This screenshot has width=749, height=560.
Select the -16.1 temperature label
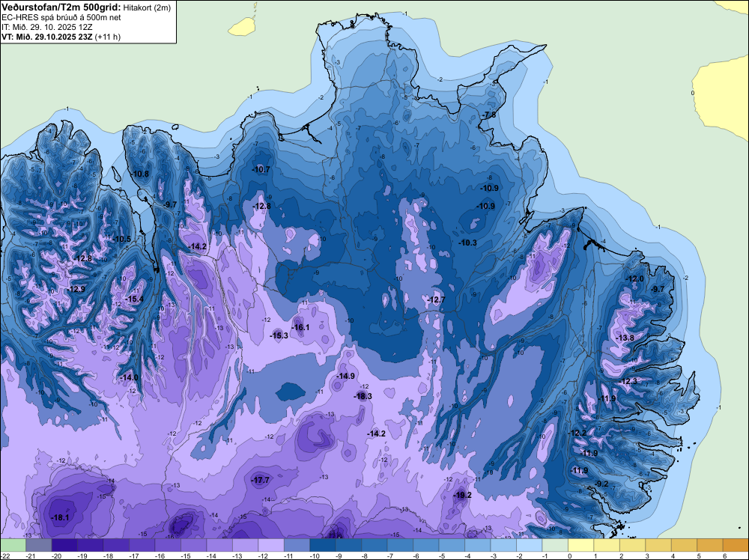[x=300, y=327]
